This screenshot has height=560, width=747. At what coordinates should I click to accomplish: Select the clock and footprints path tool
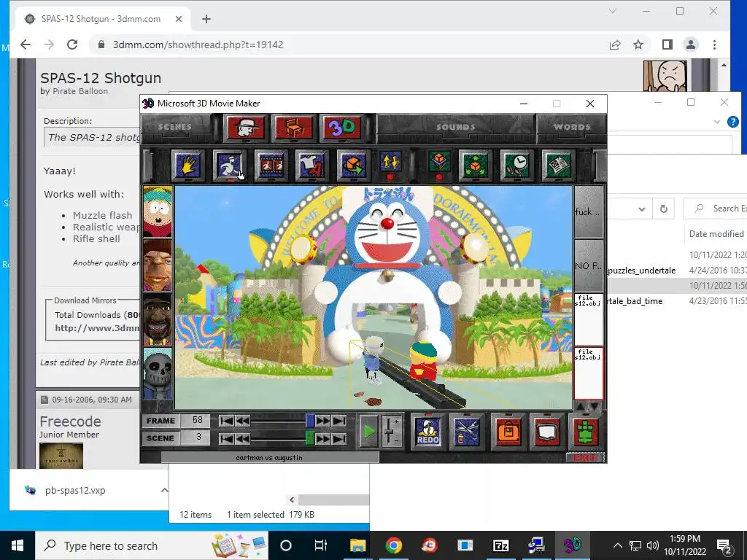point(516,165)
